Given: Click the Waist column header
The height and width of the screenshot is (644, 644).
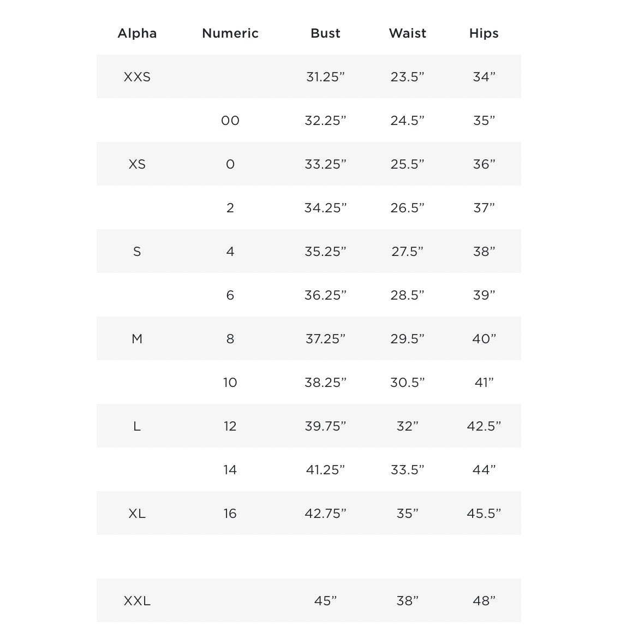Looking at the screenshot, I should (407, 33).
